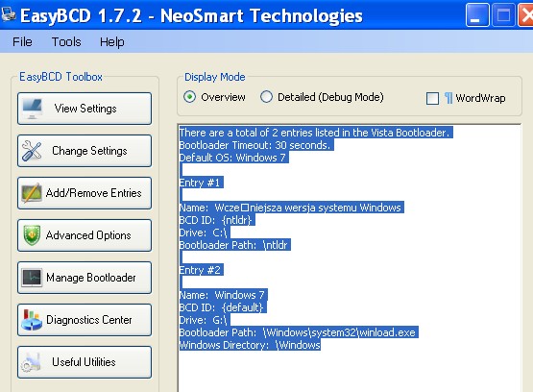Click the Manage Bootloader monitor icon
Image resolution: width=533 pixels, height=392 pixels.
(32, 278)
